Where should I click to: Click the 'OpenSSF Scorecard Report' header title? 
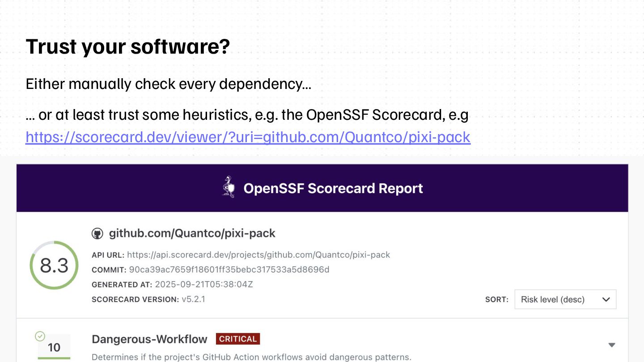[x=333, y=188]
